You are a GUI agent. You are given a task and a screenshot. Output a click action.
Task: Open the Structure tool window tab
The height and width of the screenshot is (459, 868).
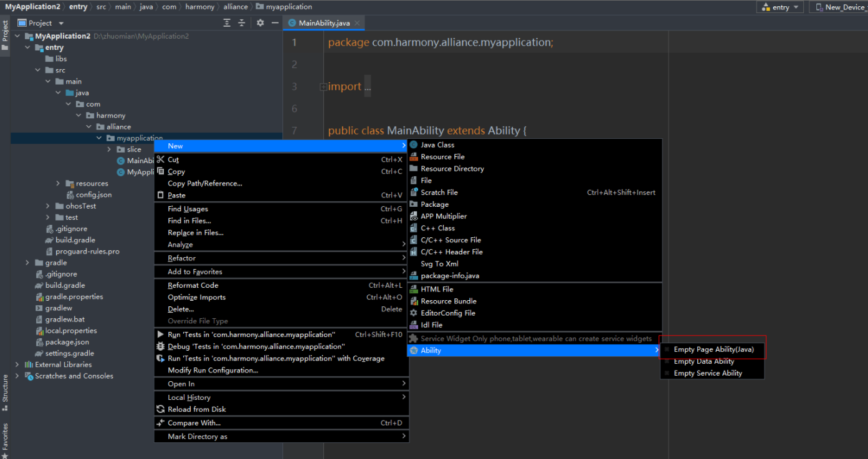(5, 392)
